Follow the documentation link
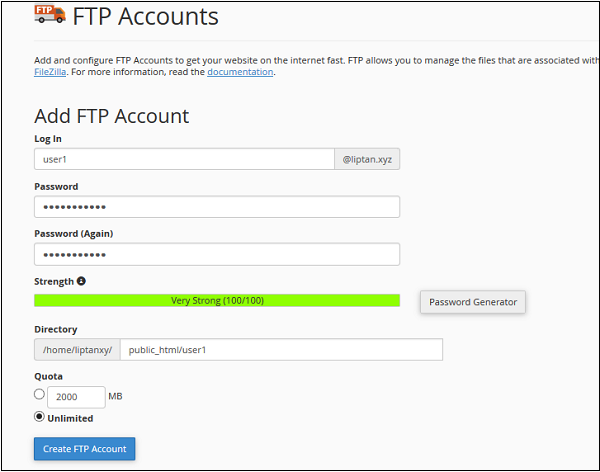 240,72
